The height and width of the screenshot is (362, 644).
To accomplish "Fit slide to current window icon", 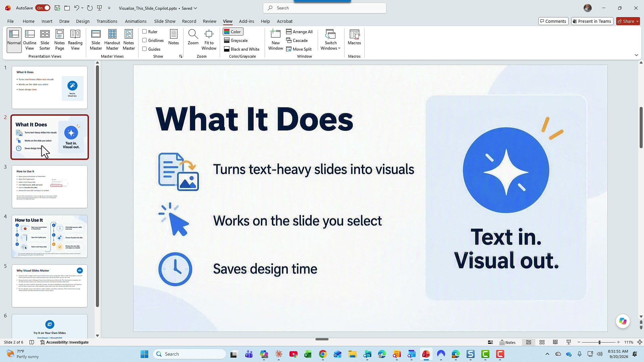I will pyautogui.click(x=640, y=342).
